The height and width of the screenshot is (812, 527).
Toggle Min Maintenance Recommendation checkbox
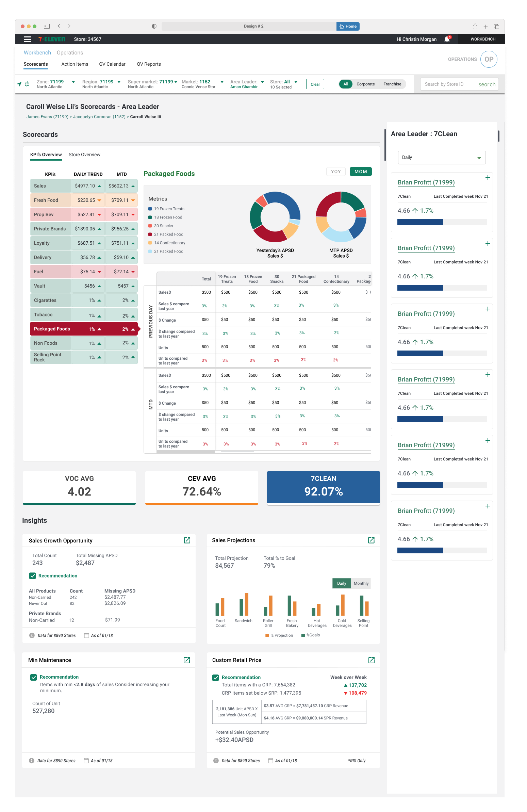33,677
